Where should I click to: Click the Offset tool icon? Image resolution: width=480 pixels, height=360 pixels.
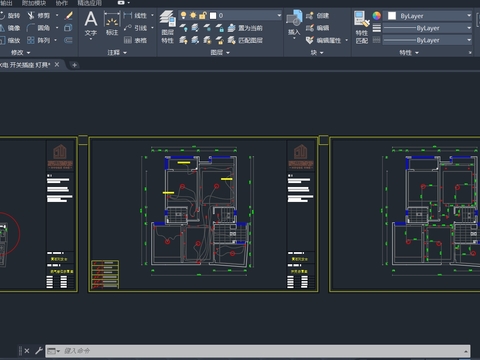68,40
